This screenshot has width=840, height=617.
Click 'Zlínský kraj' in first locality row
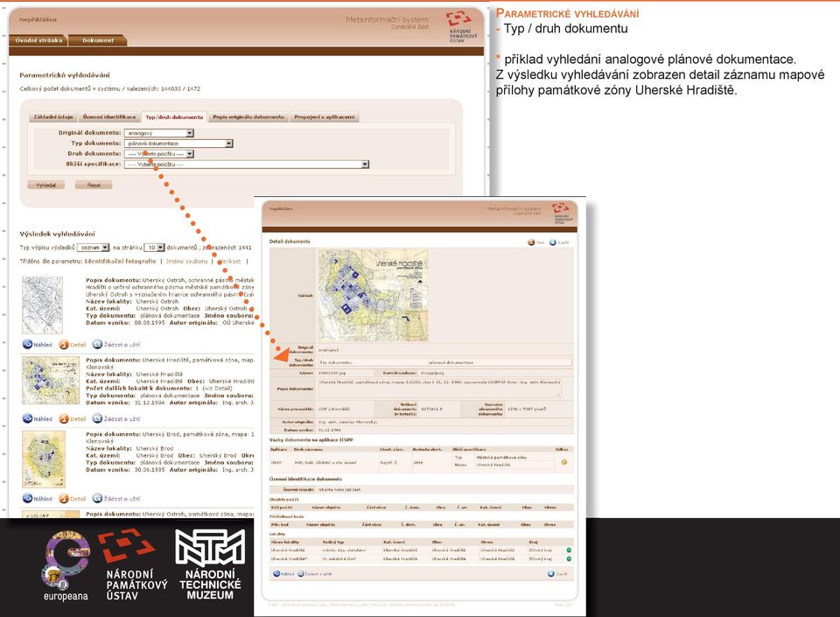point(540,550)
